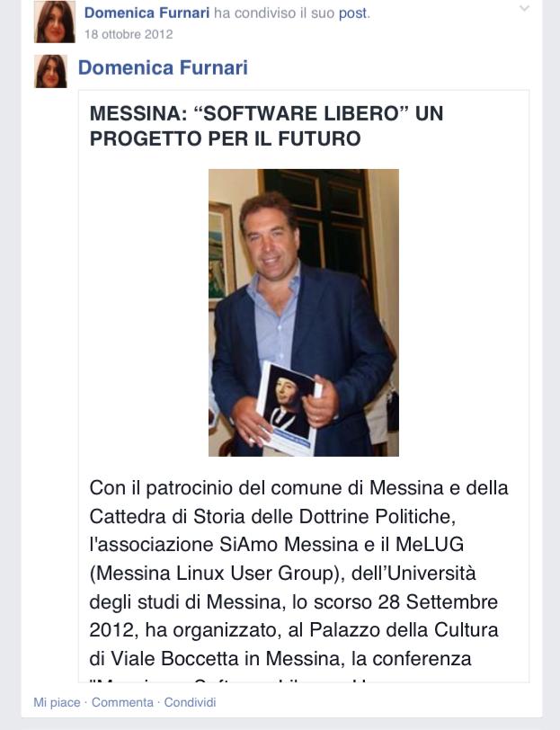Open the 'MESSINA: SOFTWARE LIBERO' article title

[266, 126]
